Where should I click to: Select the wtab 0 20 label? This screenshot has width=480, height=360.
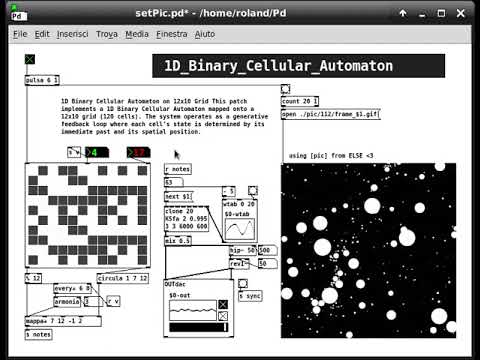pyautogui.click(x=239, y=204)
